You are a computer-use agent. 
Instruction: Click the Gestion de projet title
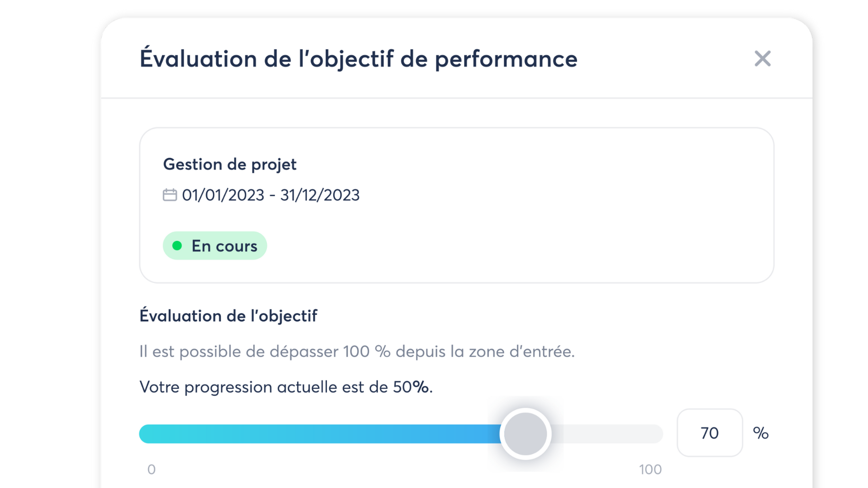point(230,164)
